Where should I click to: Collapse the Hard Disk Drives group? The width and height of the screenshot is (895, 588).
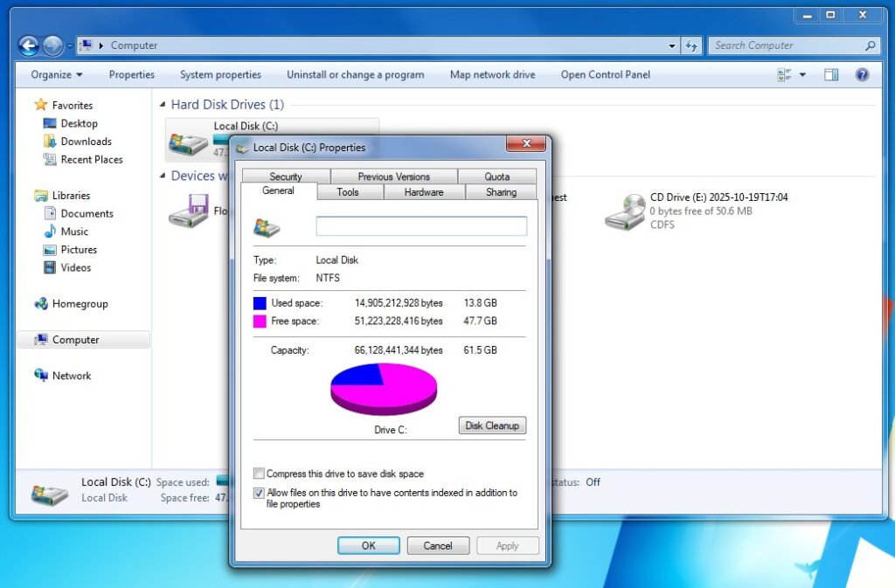(163, 105)
